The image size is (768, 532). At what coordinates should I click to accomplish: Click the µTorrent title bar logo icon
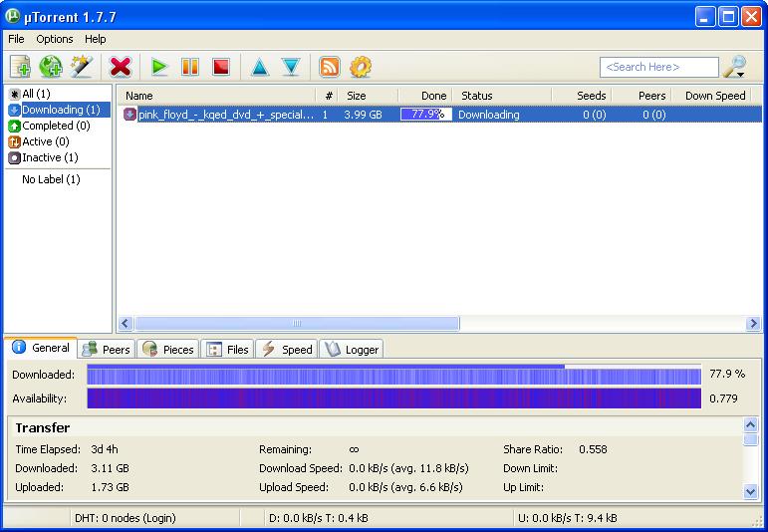(x=12, y=17)
